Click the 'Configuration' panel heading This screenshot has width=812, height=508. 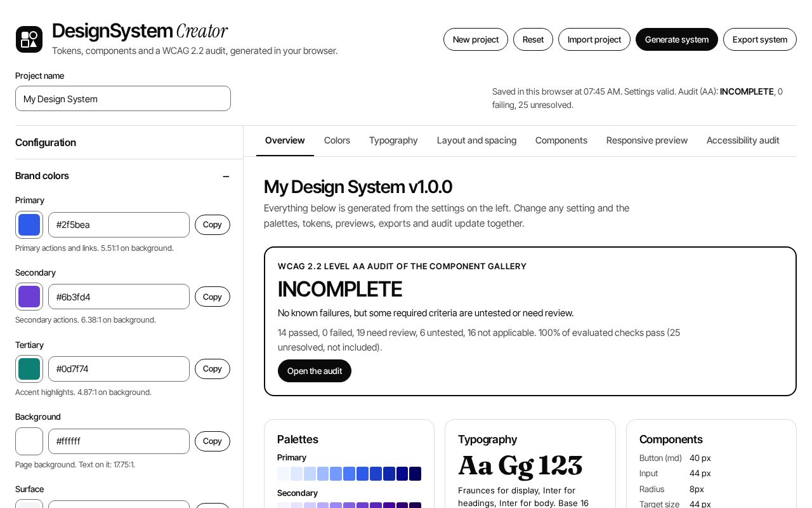(46, 142)
